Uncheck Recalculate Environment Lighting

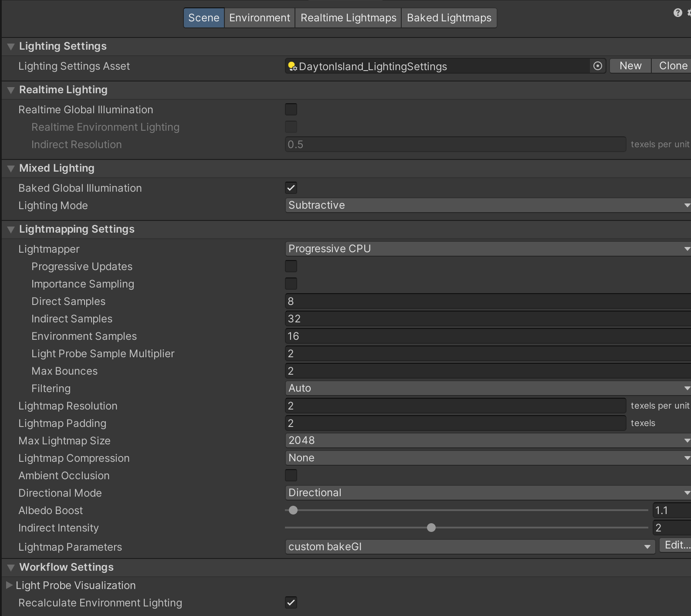pyautogui.click(x=291, y=602)
